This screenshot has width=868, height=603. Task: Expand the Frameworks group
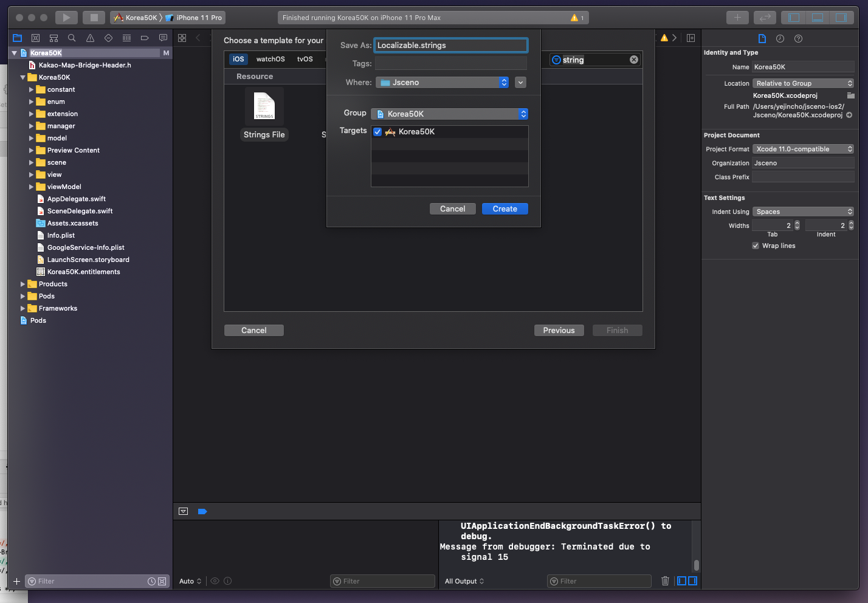(22, 308)
